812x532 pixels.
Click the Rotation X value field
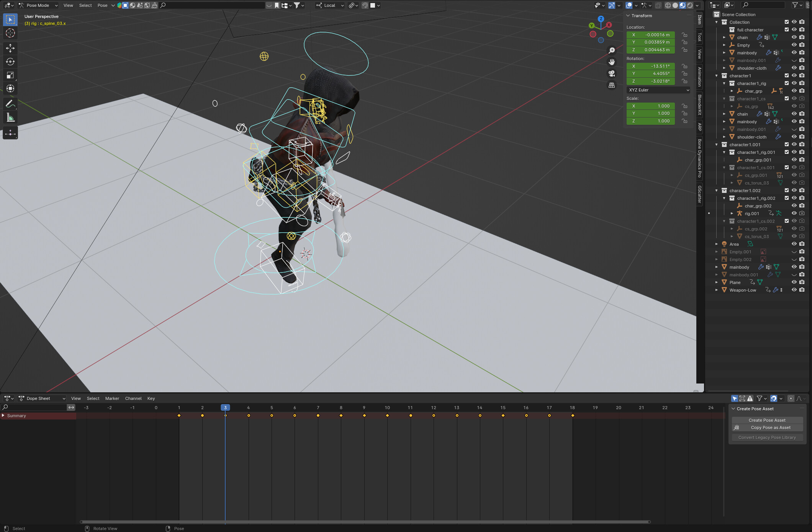[651, 66]
